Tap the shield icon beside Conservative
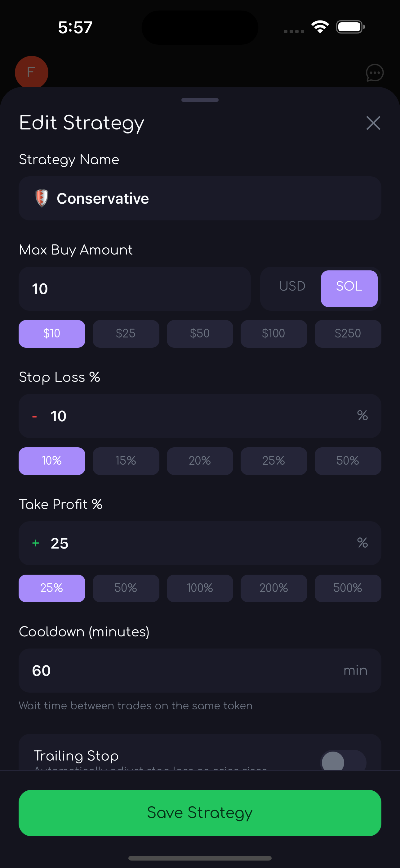 42,198
